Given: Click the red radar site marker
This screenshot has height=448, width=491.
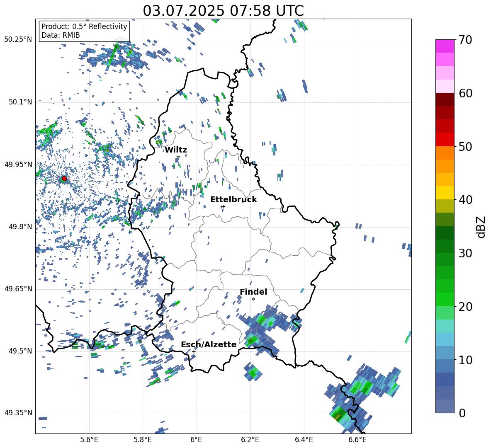Looking at the screenshot, I should coord(64,179).
